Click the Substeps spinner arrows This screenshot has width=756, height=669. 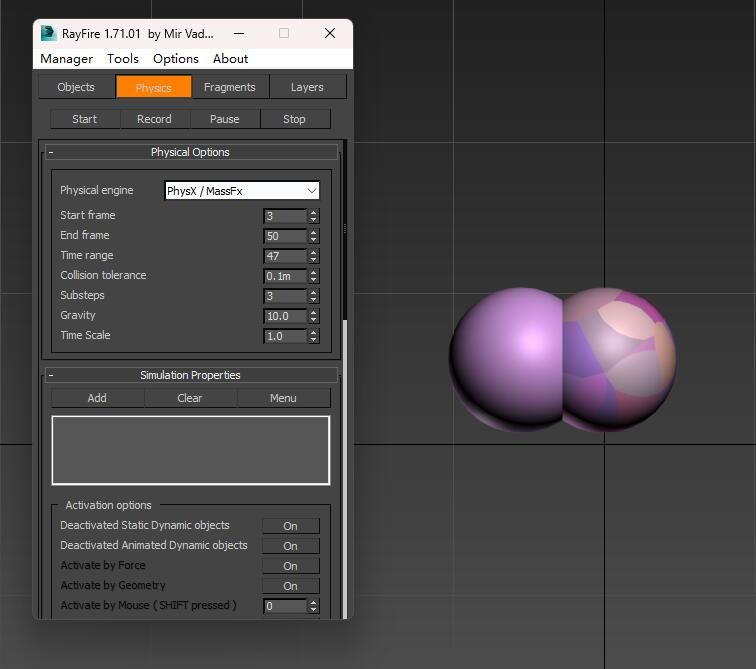314,296
